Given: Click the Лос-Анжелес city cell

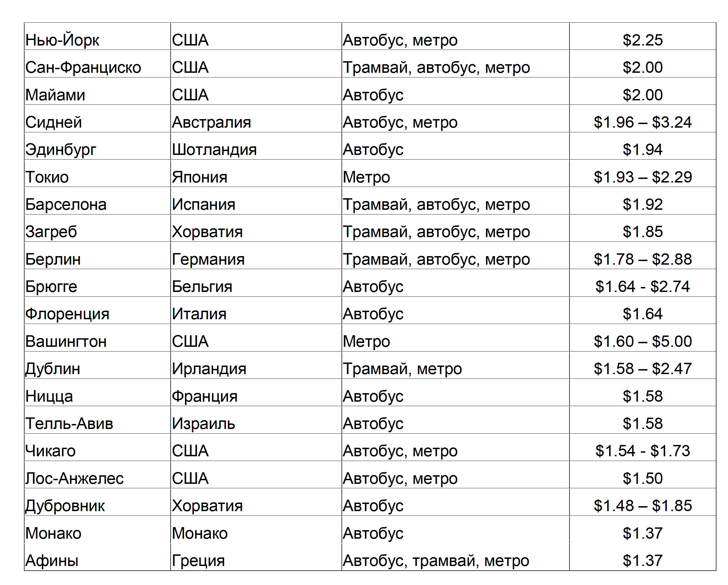Looking at the screenshot, I should point(74,478).
